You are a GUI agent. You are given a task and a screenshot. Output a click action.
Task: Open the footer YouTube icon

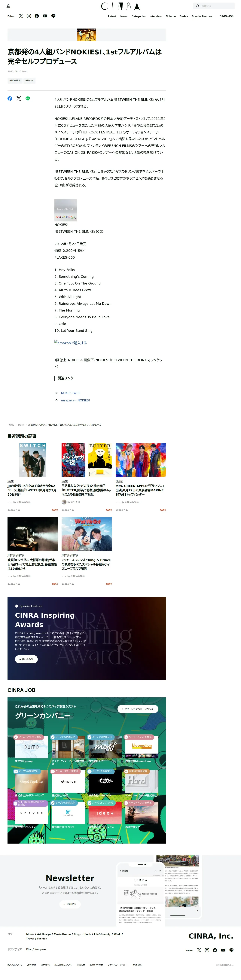pyautogui.click(x=223, y=950)
